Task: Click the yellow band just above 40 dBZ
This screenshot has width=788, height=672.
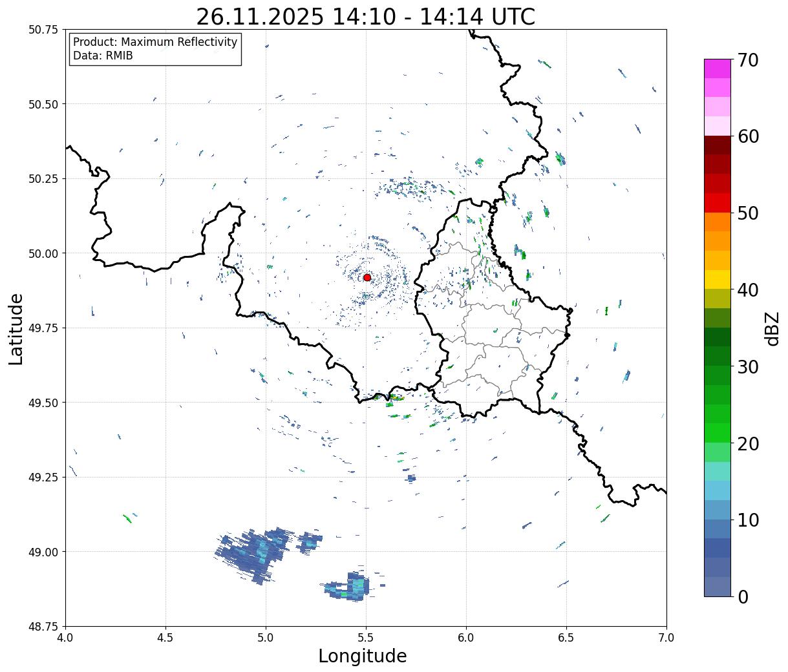Action: point(718,279)
